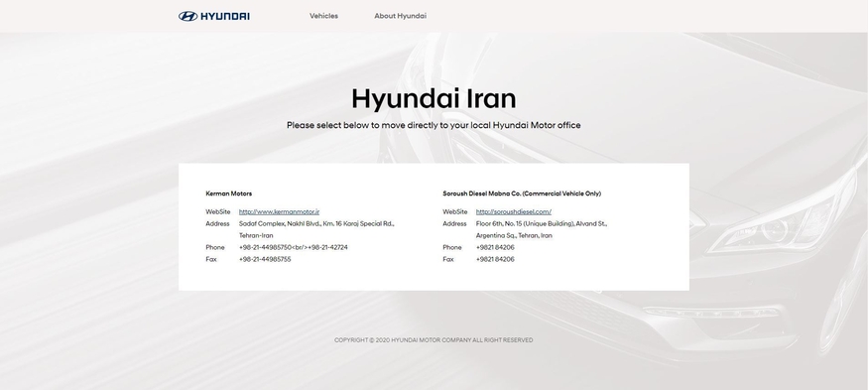This screenshot has width=868, height=390.
Task: Click the Soroush Diesel Mabna Co. heading
Action: 522,194
